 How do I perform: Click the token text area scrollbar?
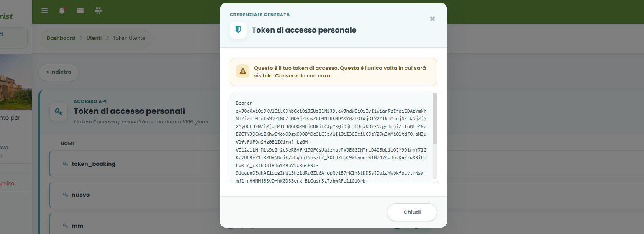pos(435,119)
